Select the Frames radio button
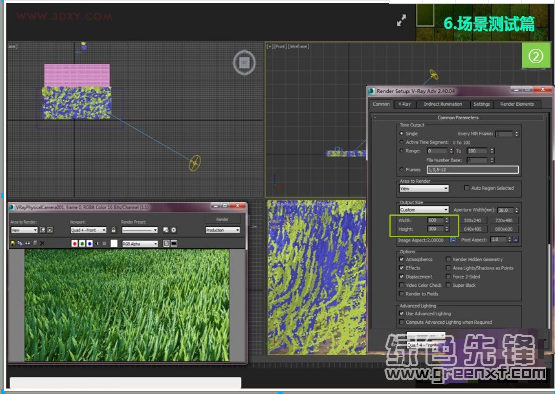The width and height of the screenshot is (555, 394). click(x=402, y=170)
